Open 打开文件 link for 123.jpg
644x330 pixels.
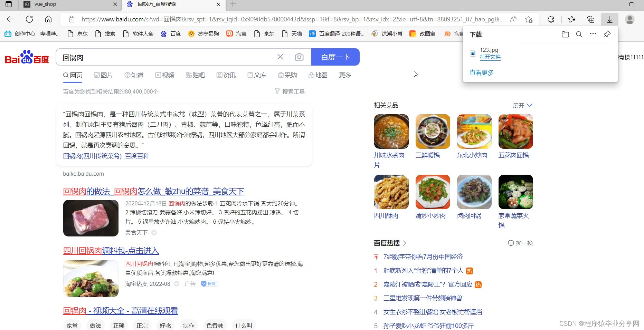490,57
